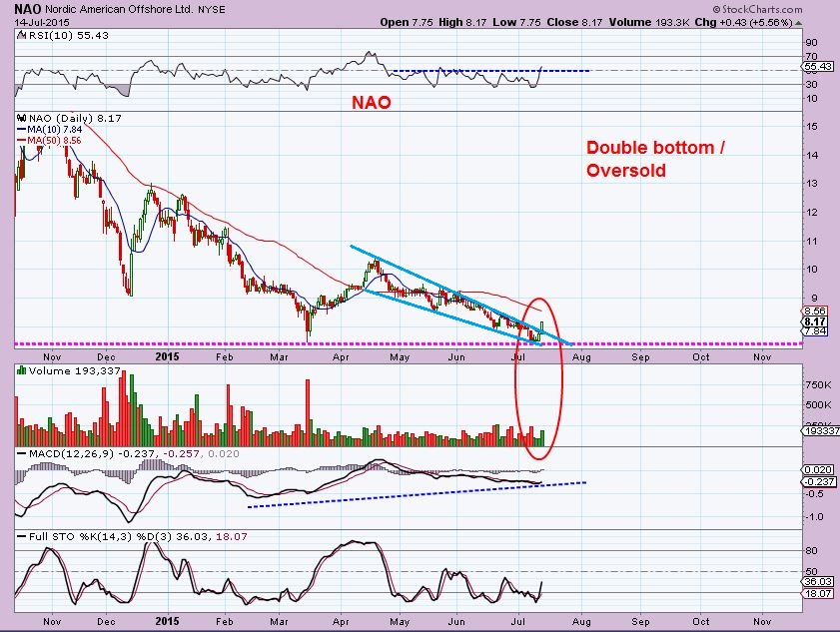The image size is (840, 632).
Task: Click the ticker symbol NAO in the header
Action: coord(27,9)
